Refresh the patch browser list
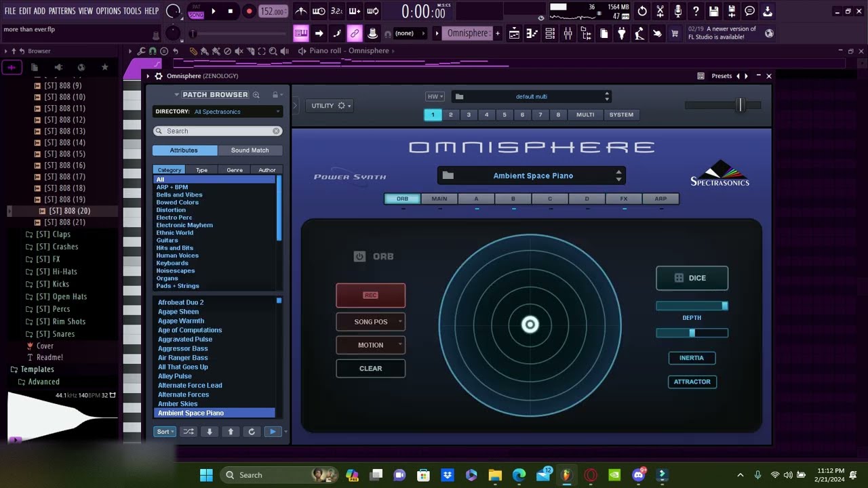Screen dimensions: 868x488 [252, 432]
